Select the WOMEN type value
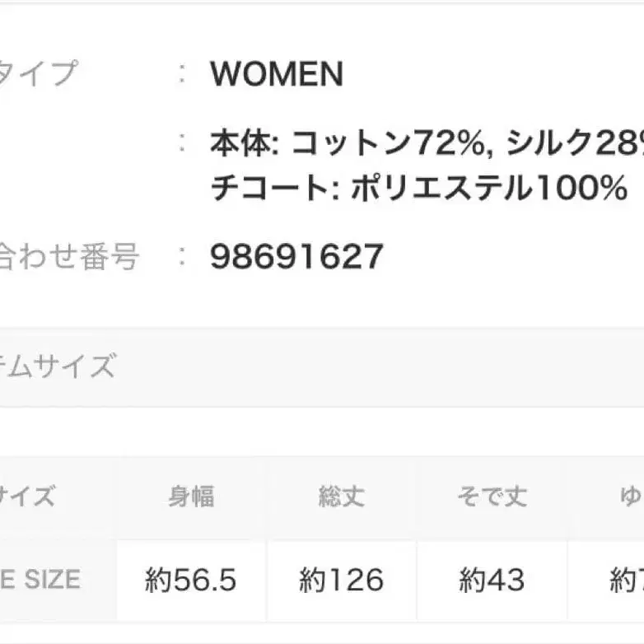Viewport: 644px width, 644px height. point(277,75)
